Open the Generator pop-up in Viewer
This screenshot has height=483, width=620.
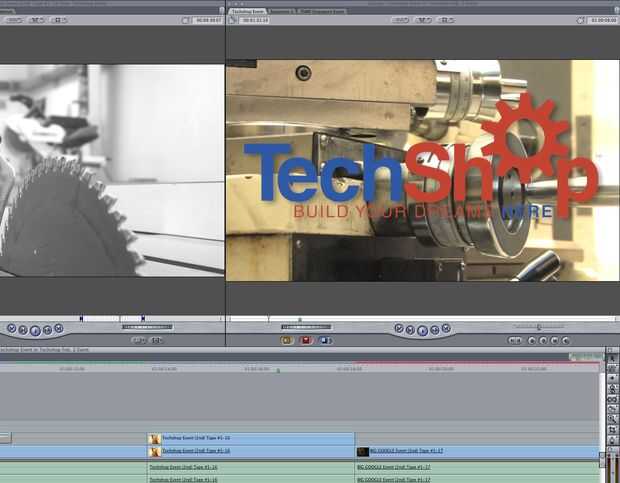coord(157,340)
